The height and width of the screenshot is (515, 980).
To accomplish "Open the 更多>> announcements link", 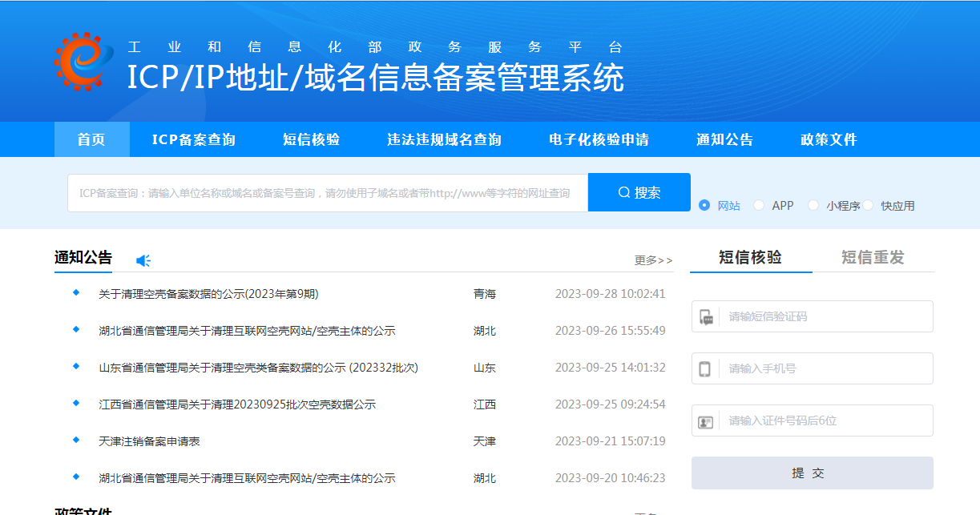I will tap(651, 260).
